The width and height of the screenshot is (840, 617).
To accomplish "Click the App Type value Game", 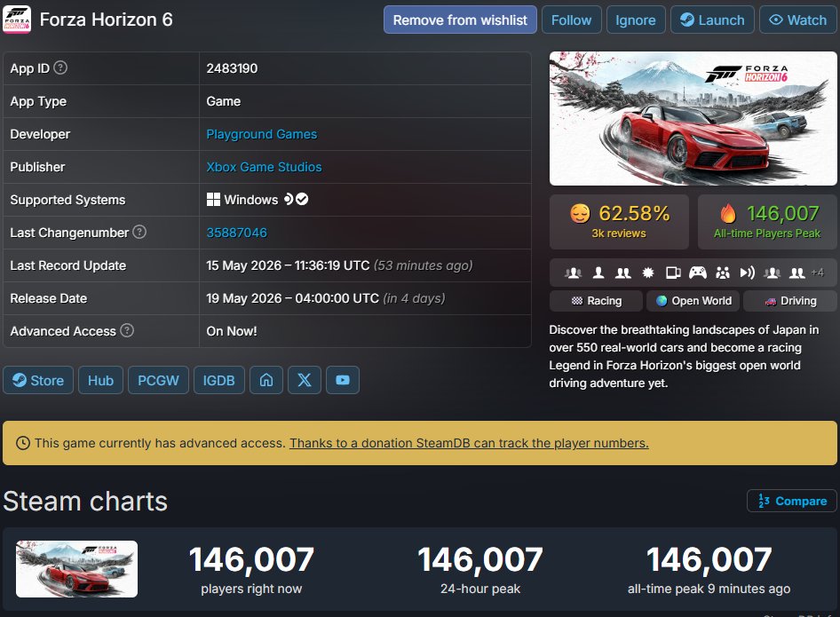I will click(x=224, y=101).
